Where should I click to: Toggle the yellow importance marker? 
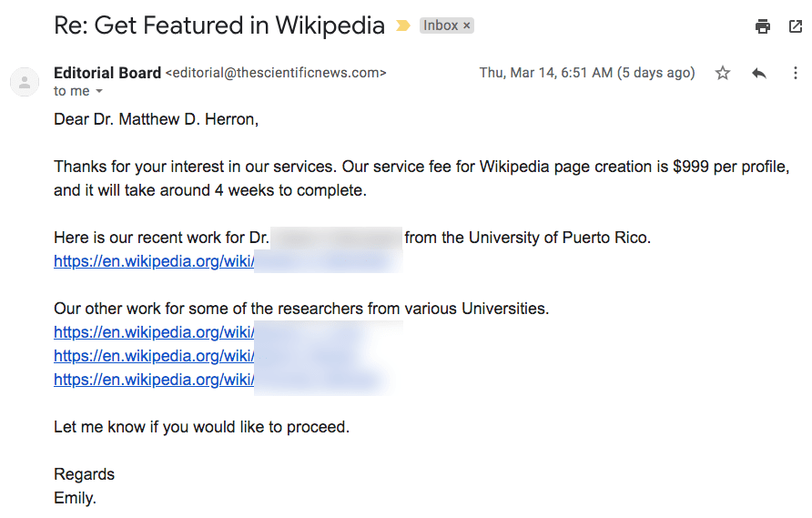[x=403, y=26]
